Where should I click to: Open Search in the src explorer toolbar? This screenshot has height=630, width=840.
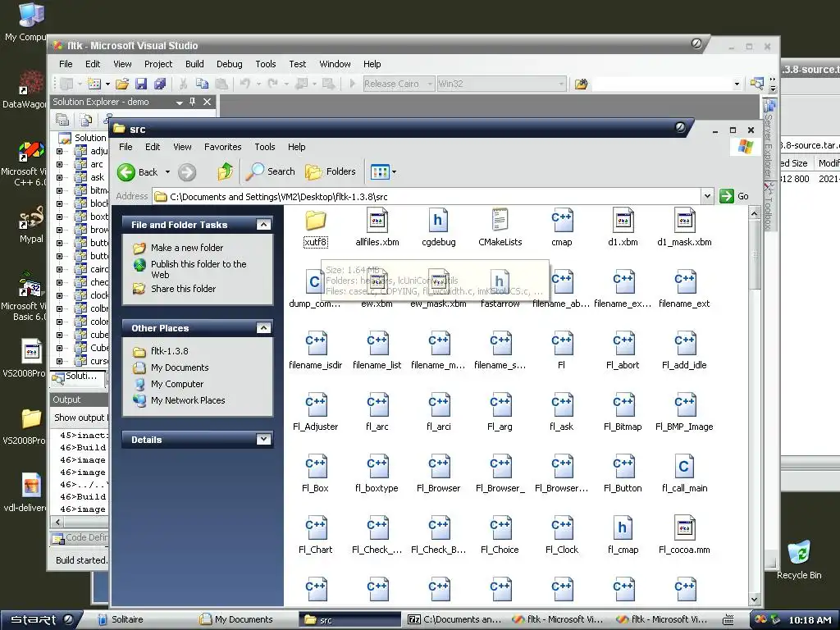(x=271, y=172)
